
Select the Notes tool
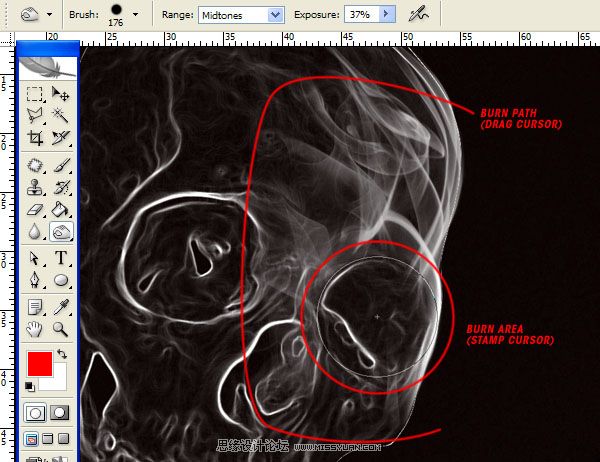[34, 307]
